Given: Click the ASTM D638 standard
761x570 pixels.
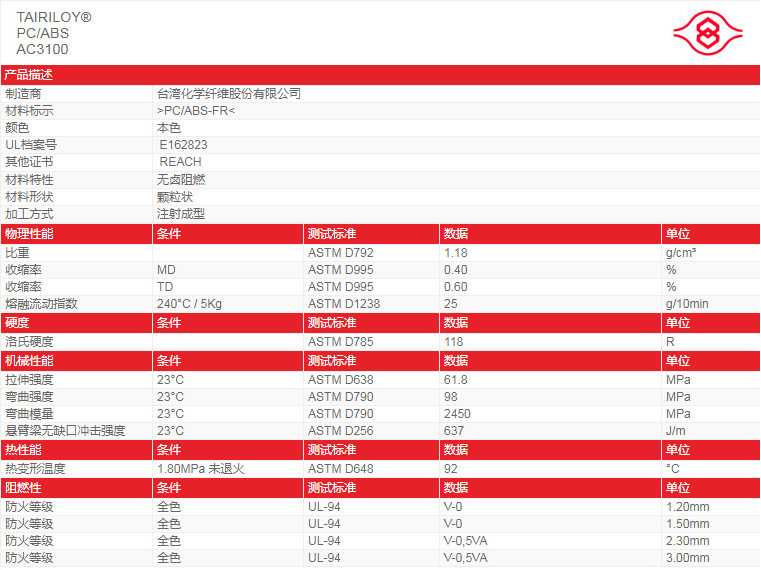Looking at the screenshot, I should 340,379.
